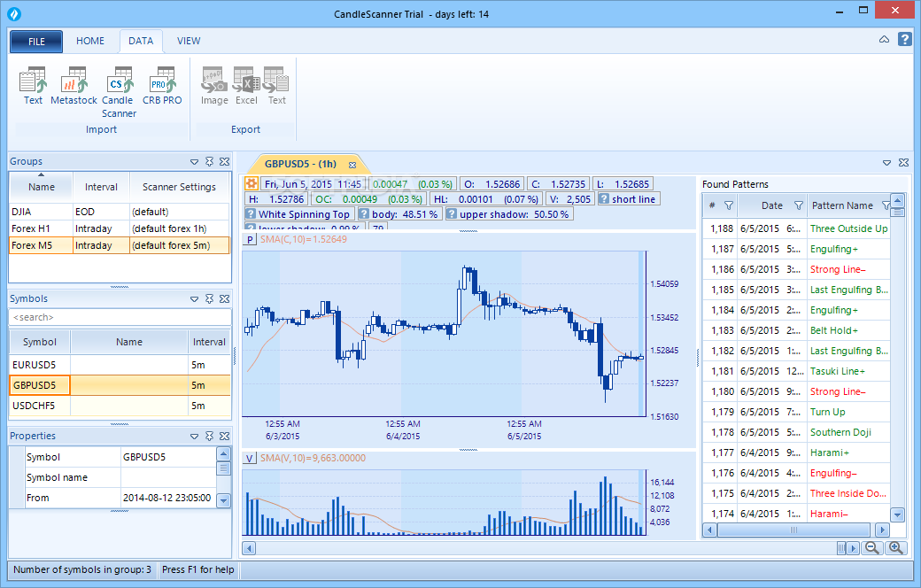This screenshot has height=588, width=921.
Task: Open the document window dropdown arrow
Action: click(x=887, y=163)
